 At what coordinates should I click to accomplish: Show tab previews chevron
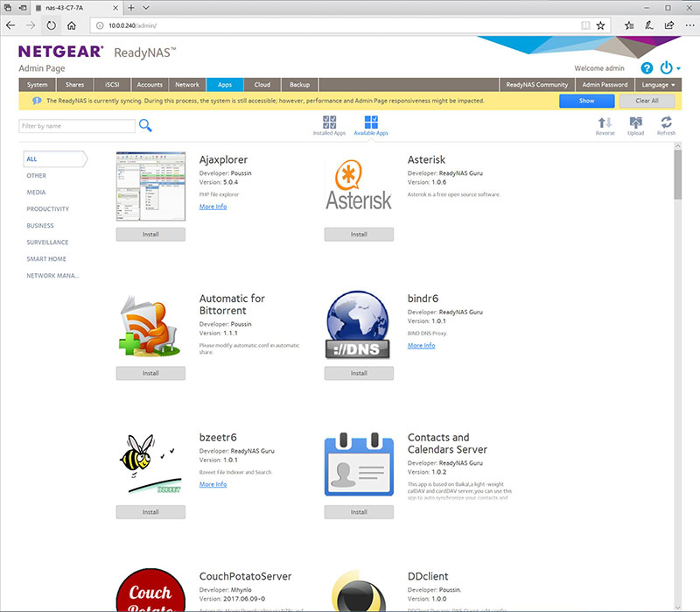146,8
